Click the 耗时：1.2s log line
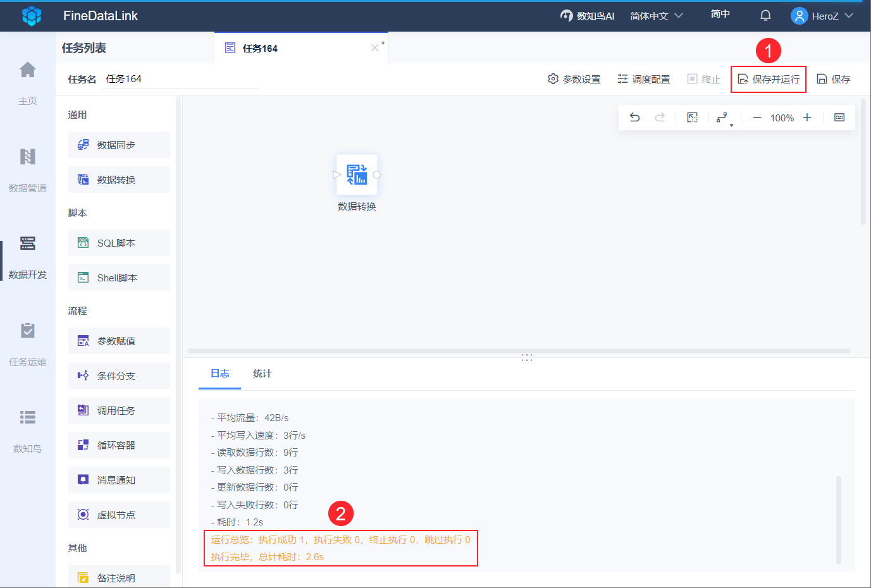The image size is (871, 588). click(237, 522)
